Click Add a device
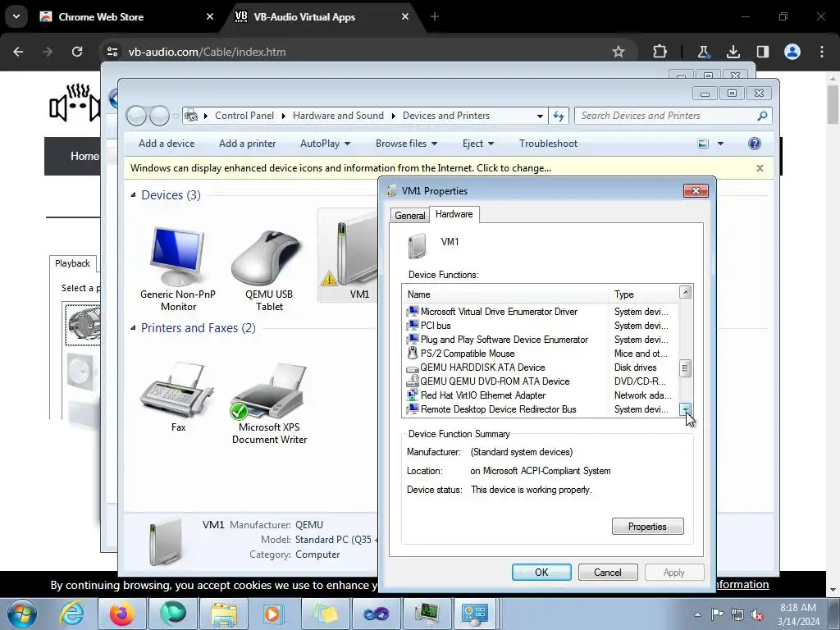Image resolution: width=840 pixels, height=630 pixels. pyautogui.click(x=167, y=144)
